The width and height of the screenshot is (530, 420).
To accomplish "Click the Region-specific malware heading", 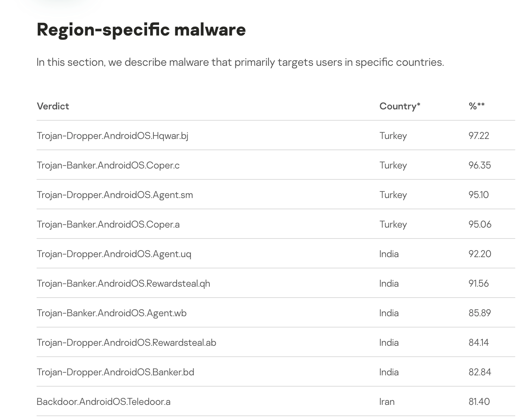I will click(x=141, y=30).
